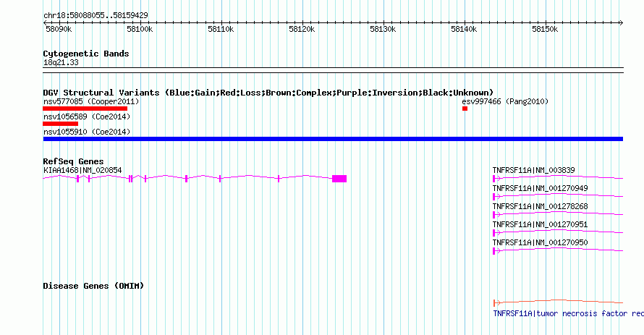Open the esv997466 (Pang2010) variant label
Viewport: 644px width, 335px height.
(505, 101)
